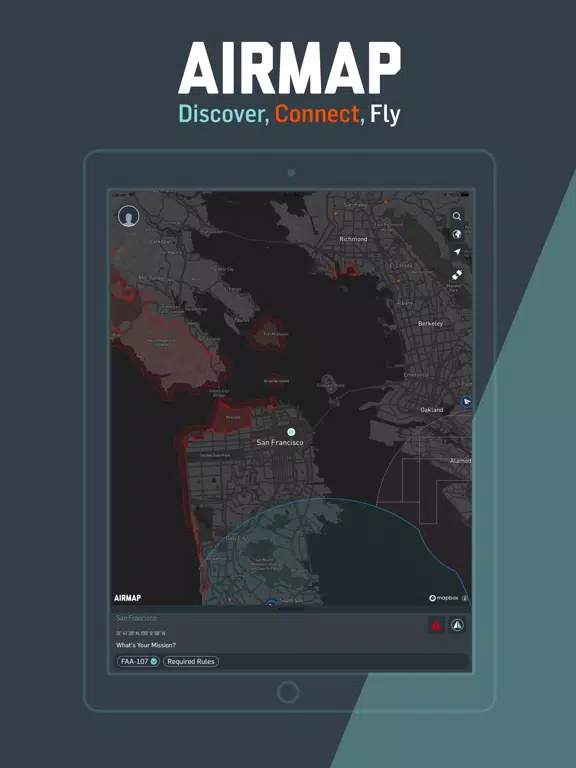This screenshot has height=768, width=576.
Task: Tap the Mill Valley map label
Action: pos(151,278)
